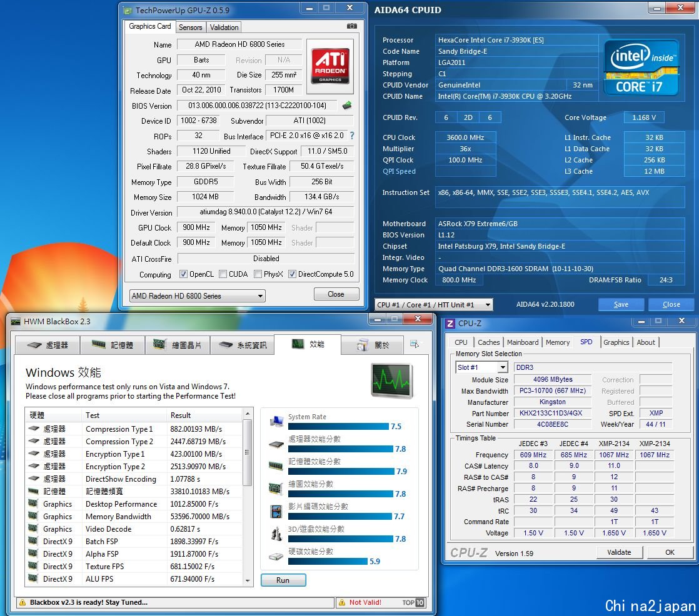
Task: Click the Desktop Performance row graphics icon
Action: pos(33,504)
